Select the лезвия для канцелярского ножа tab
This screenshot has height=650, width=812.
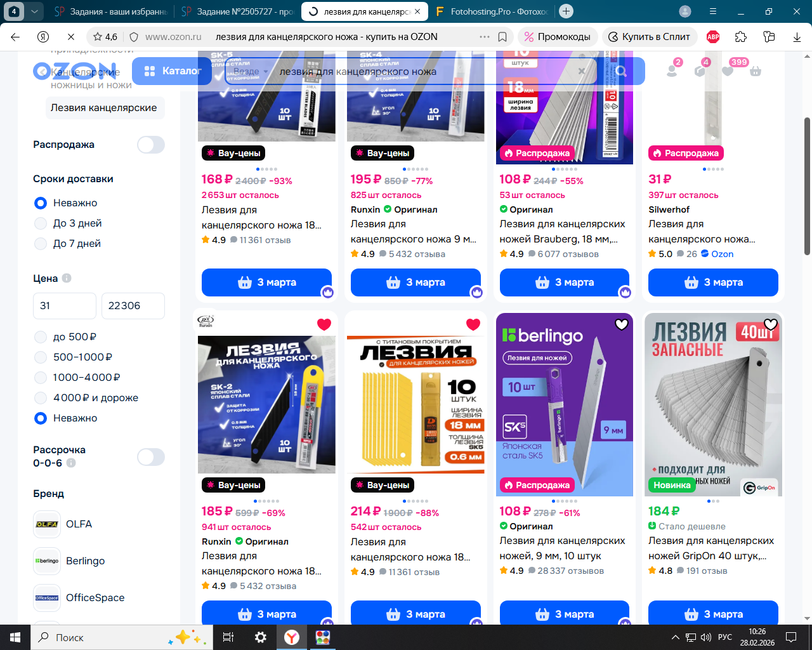point(365,11)
